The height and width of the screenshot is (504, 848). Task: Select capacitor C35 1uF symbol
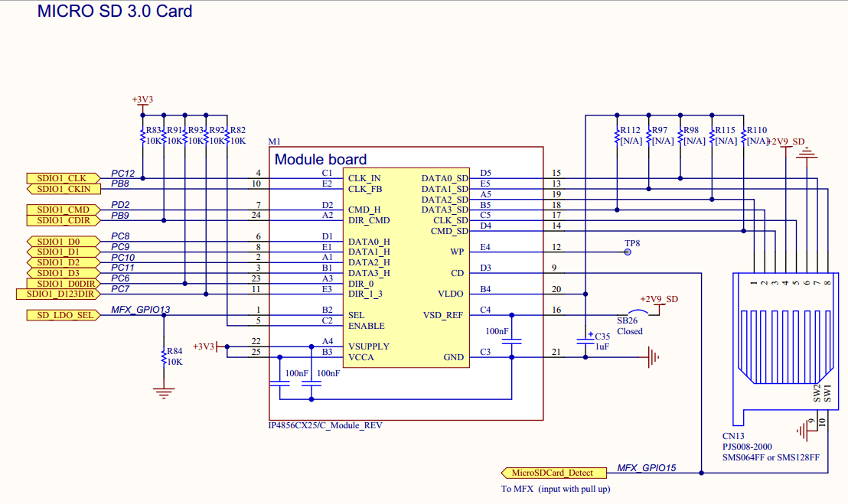coord(585,341)
